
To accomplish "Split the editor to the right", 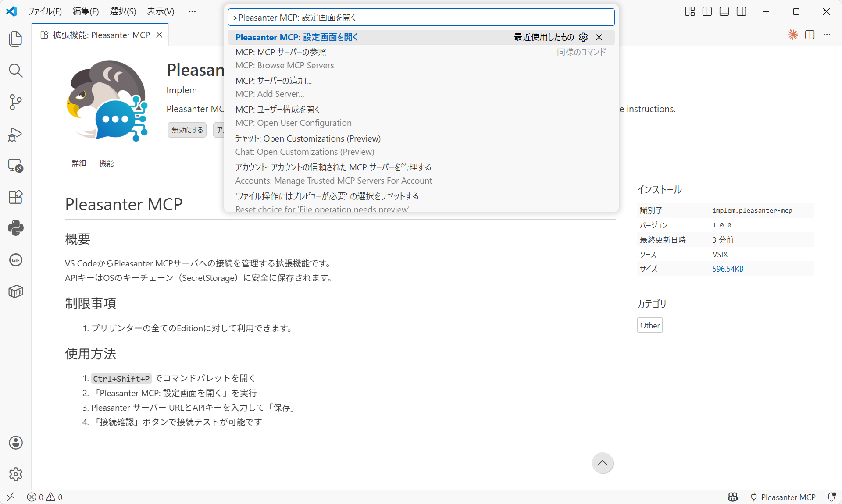I will [x=810, y=35].
